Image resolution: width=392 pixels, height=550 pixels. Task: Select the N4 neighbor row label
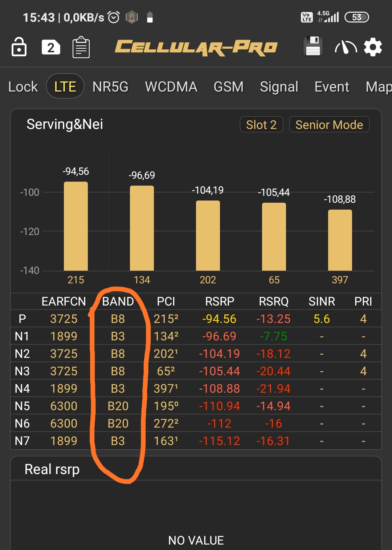click(22, 389)
